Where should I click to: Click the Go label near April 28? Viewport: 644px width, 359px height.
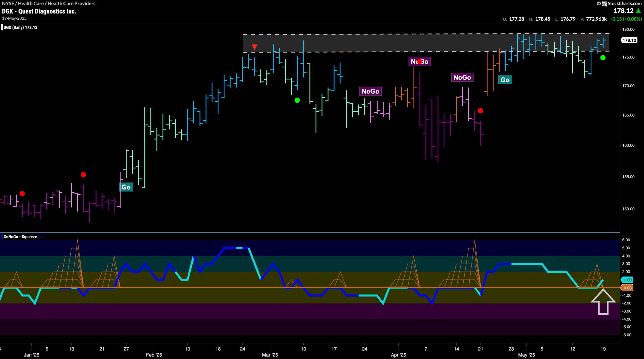pyautogui.click(x=505, y=80)
